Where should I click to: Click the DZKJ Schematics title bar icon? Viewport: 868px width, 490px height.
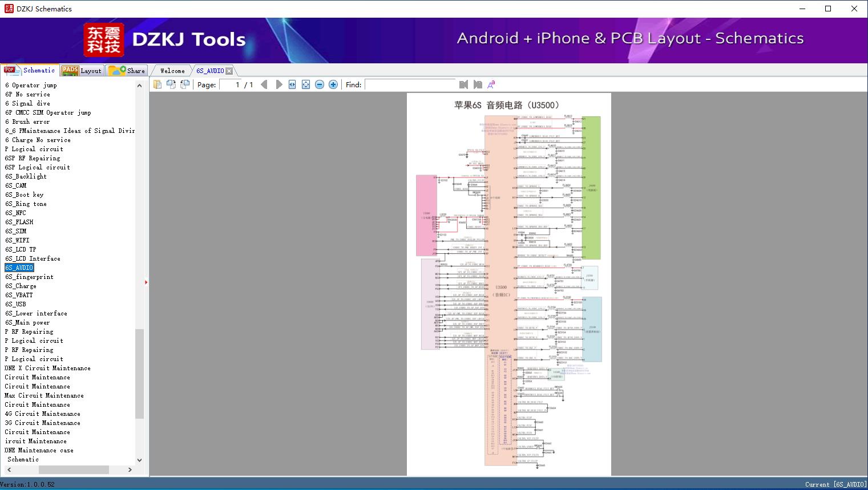(x=9, y=9)
